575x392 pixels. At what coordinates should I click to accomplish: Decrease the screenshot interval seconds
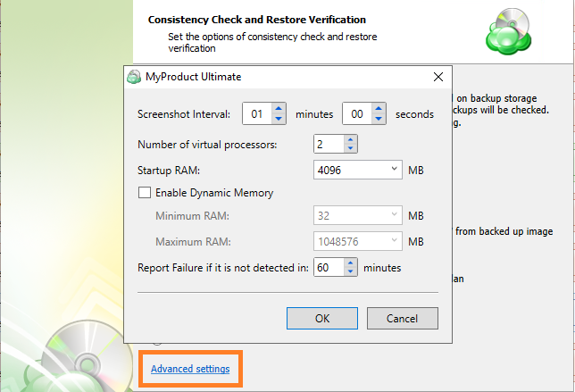coord(380,119)
